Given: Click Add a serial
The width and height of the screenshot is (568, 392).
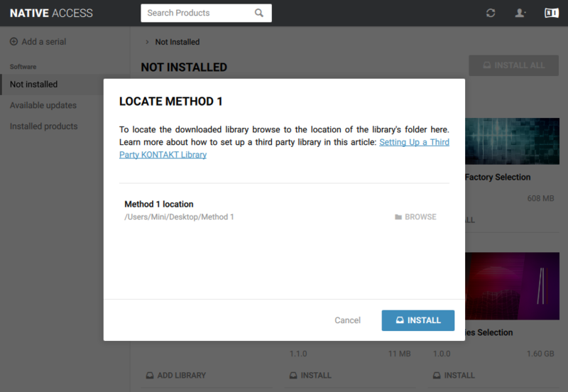Looking at the screenshot, I should pyautogui.click(x=38, y=42).
